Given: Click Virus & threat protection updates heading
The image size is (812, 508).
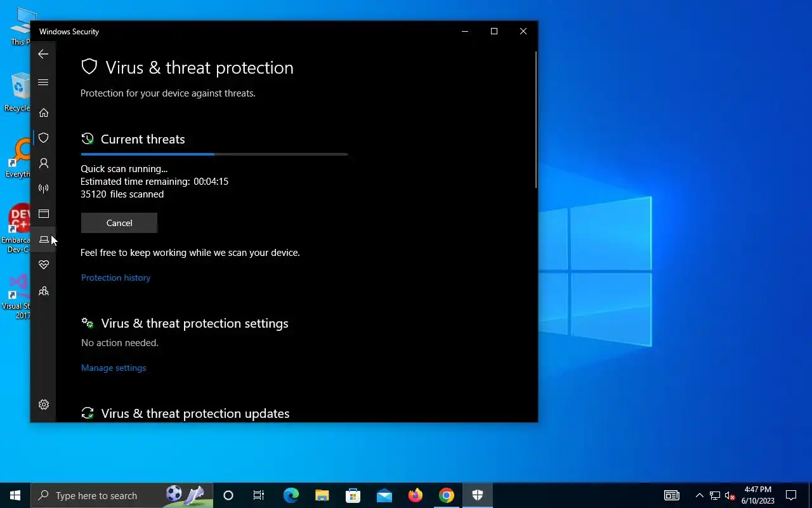Looking at the screenshot, I should coord(195,413).
